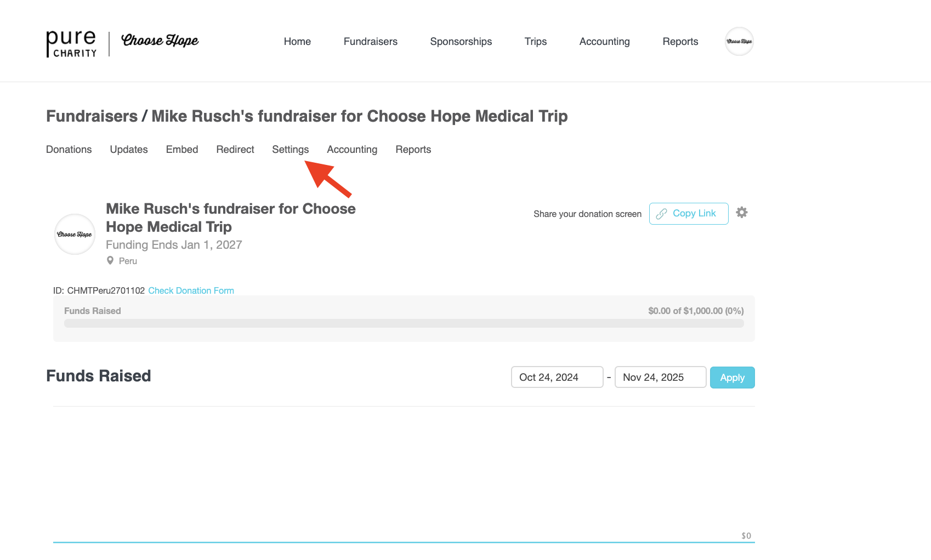Go to the Updates tab
This screenshot has height=560, width=931.
coord(129,150)
